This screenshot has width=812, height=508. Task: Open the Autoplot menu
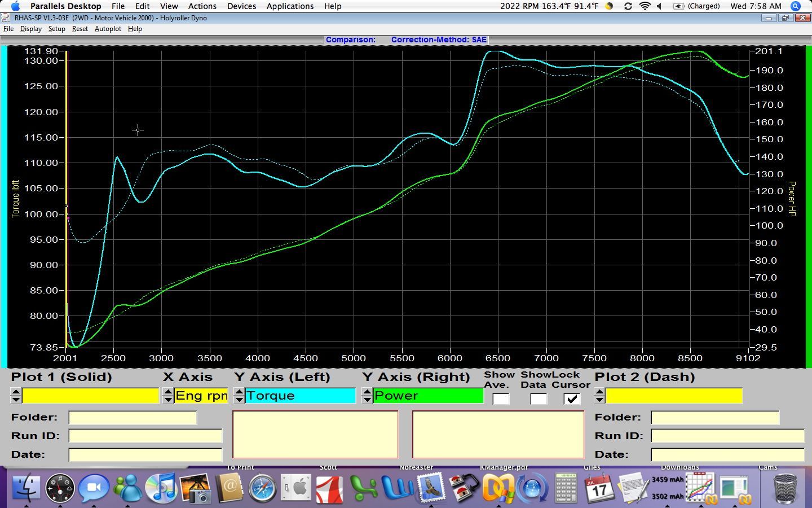(108, 29)
